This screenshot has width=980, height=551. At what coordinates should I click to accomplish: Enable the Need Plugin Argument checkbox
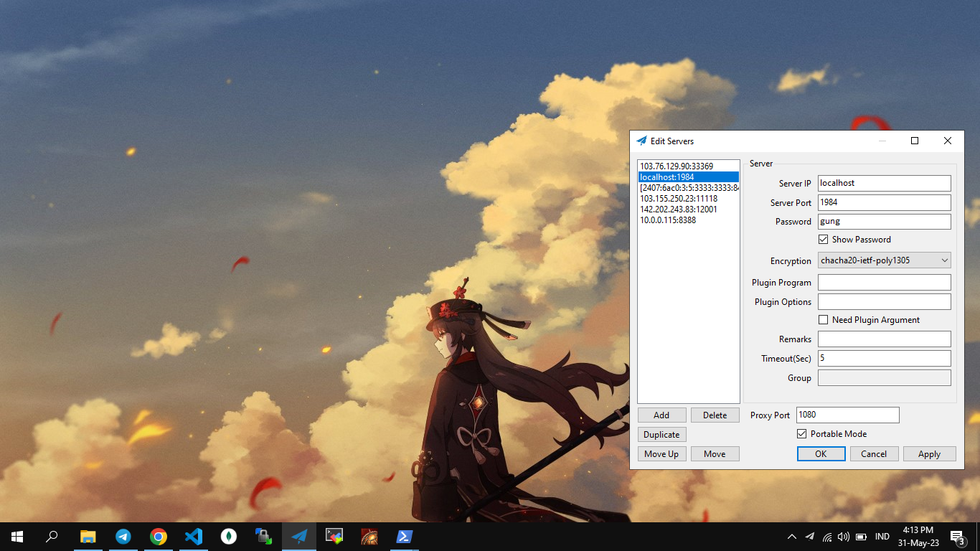(824, 320)
